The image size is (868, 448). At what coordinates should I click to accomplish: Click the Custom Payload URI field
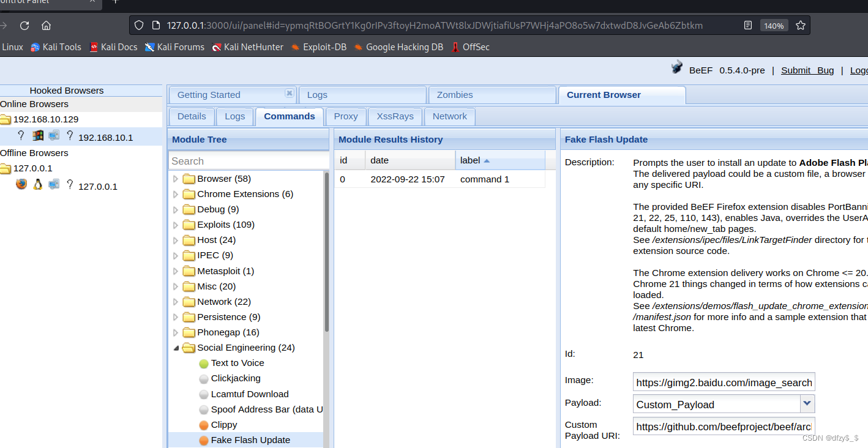click(724, 427)
